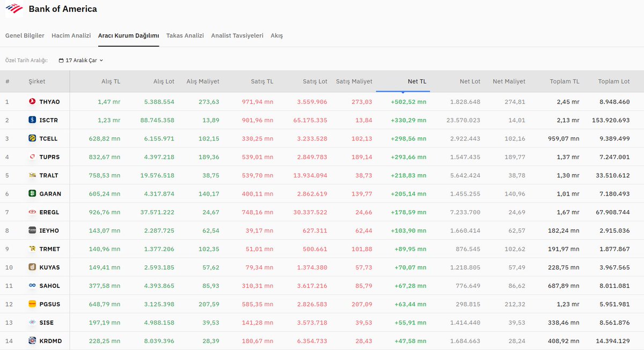Sort by Net Maliyet column
Screen dimensions: 644x350
tap(509, 81)
